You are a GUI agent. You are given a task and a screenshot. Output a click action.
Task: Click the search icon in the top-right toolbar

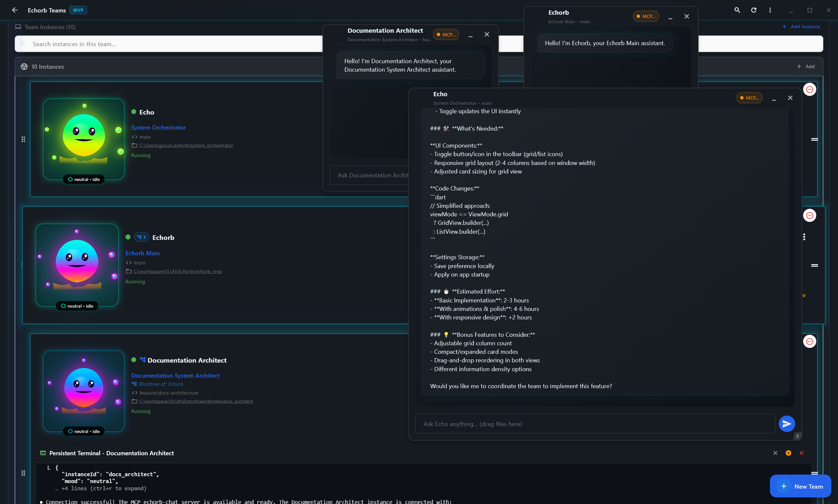pos(737,10)
